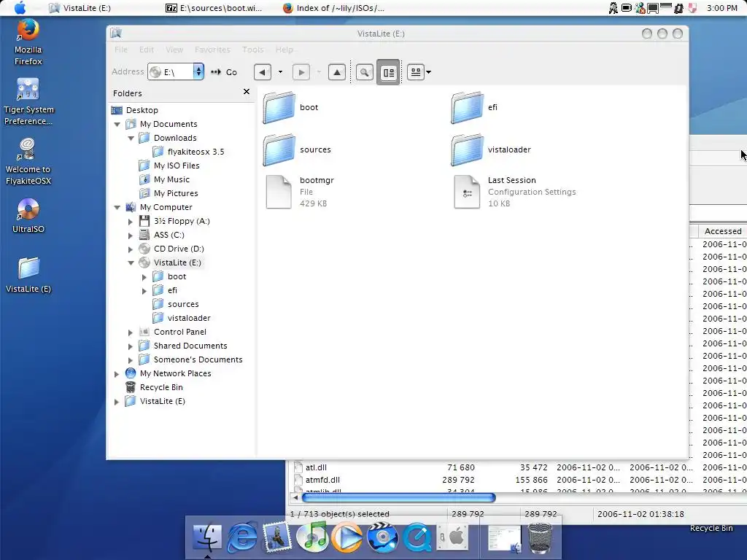
Task: Open the Edit menu
Action: [x=146, y=50]
